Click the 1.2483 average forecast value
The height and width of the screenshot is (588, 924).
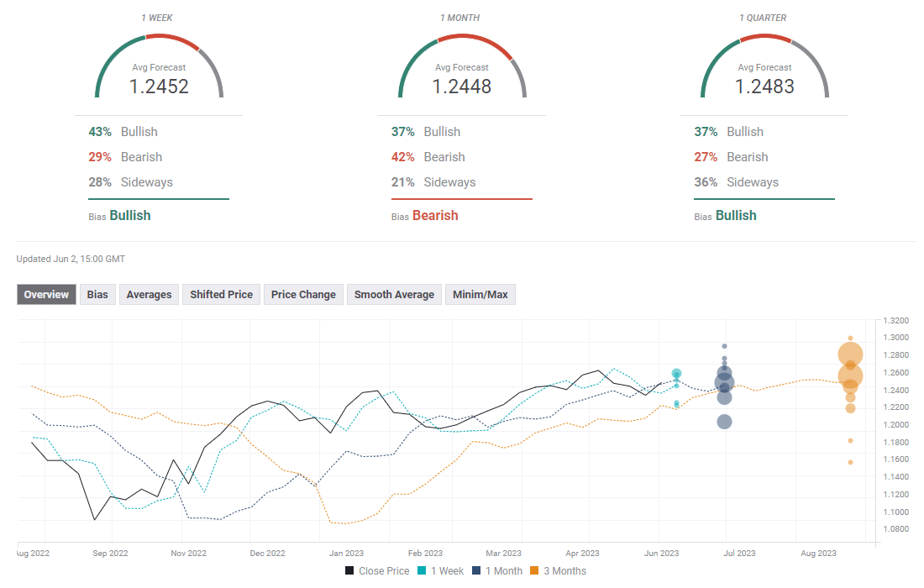click(x=764, y=87)
